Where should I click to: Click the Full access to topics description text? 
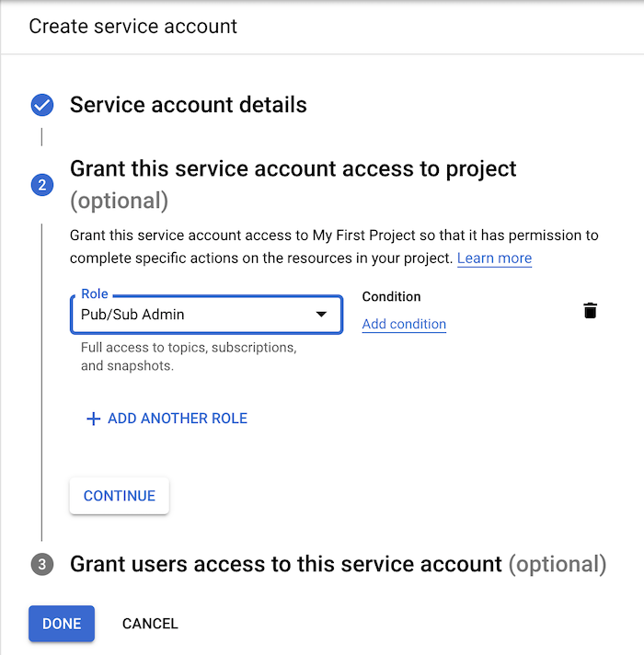point(189,356)
